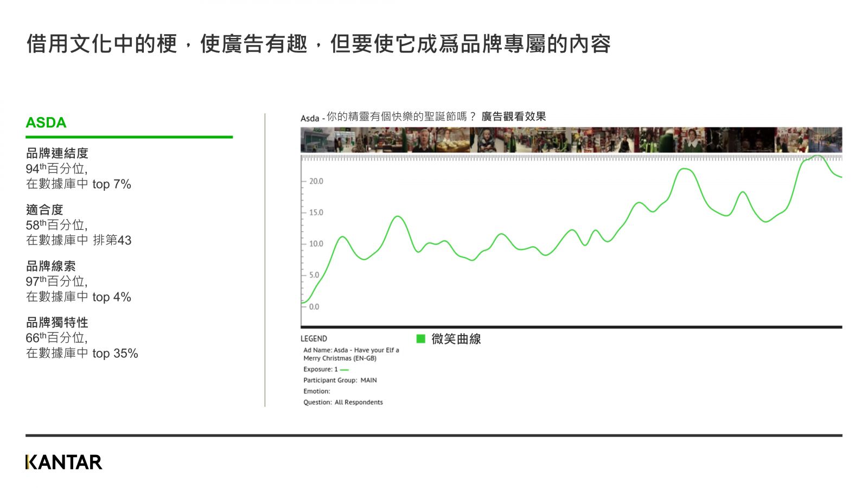The width and height of the screenshot is (868, 488).
Task: Click the ad frame thumbnail strip
Action: [571, 140]
